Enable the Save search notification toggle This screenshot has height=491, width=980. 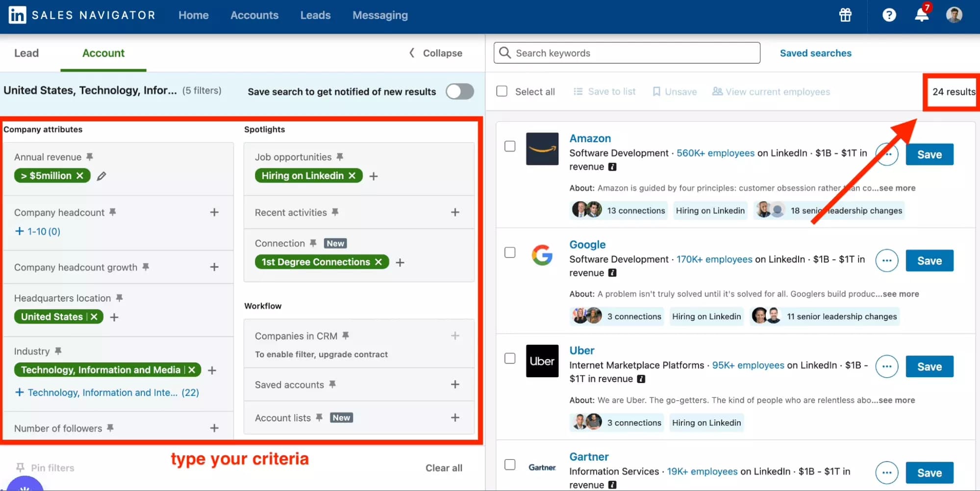coord(459,91)
